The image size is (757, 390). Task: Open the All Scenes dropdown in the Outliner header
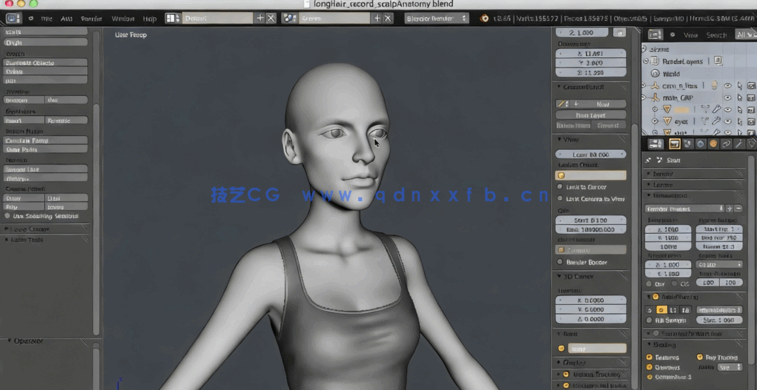click(x=746, y=35)
